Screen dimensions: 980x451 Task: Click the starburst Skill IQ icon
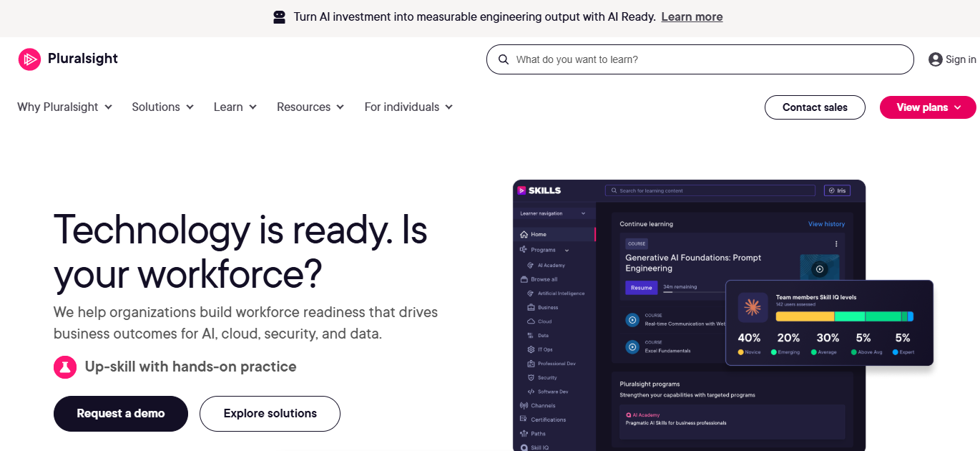click(753, 307)
